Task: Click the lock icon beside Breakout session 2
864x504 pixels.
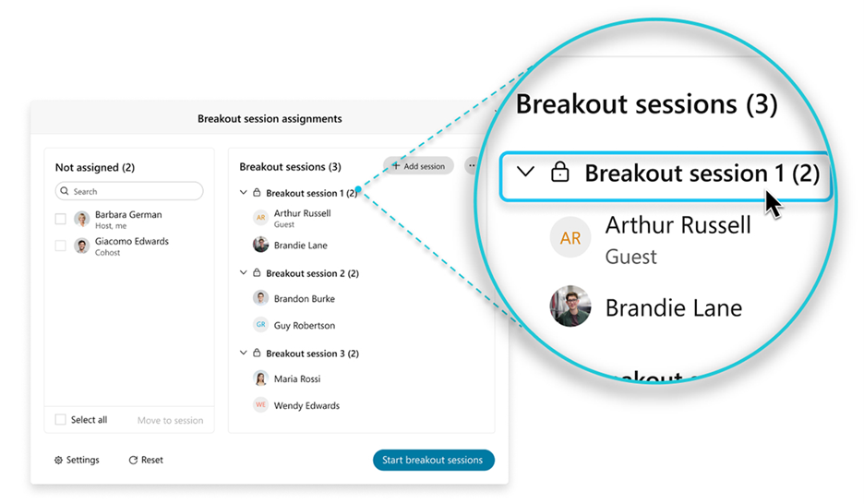Action: pos(257,273)
